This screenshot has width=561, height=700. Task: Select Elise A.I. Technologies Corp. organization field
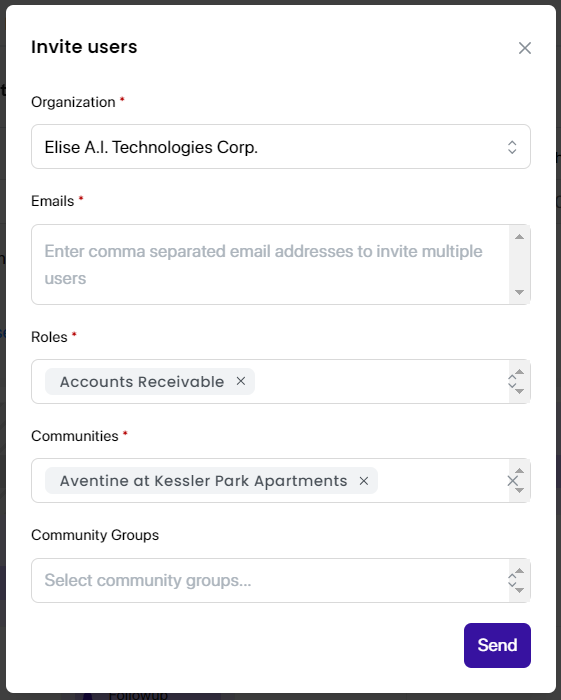click(x=281, y=147)
